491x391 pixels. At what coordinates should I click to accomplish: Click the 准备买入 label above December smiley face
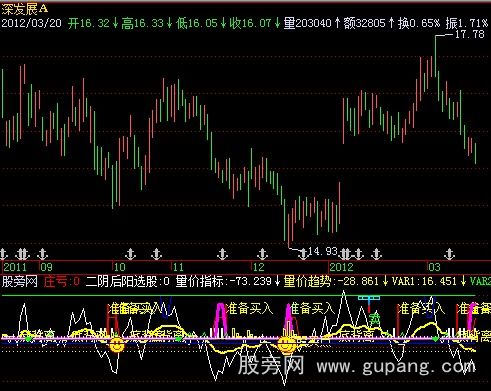click(312, 308)
